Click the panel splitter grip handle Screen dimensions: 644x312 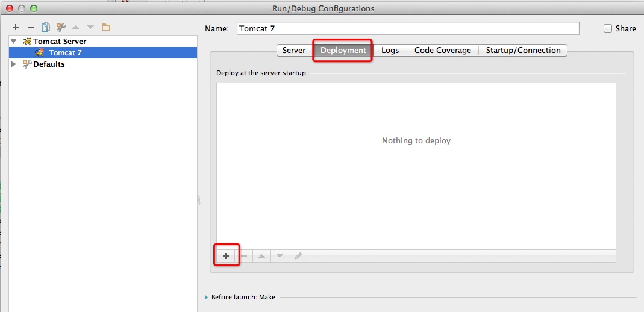(x=199, y=200)
